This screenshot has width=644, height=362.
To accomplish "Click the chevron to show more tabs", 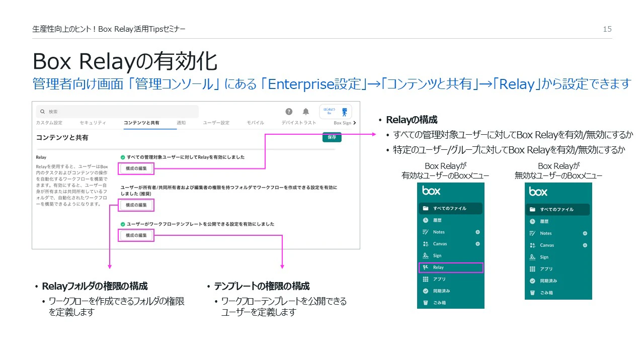I will (x=355, y=123).
